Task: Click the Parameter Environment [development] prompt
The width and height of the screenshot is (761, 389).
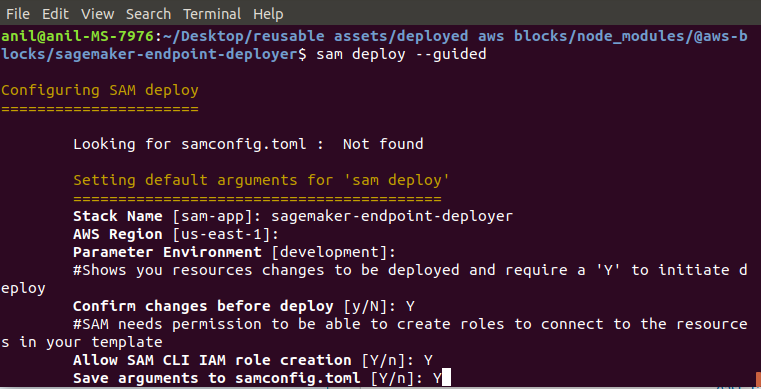Action: (x=234, y=252)
